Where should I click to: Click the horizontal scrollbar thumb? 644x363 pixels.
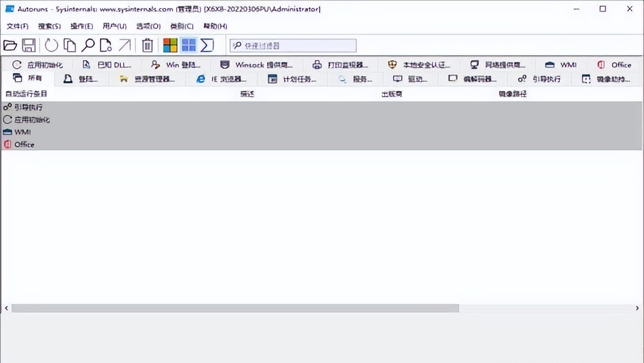235,308
